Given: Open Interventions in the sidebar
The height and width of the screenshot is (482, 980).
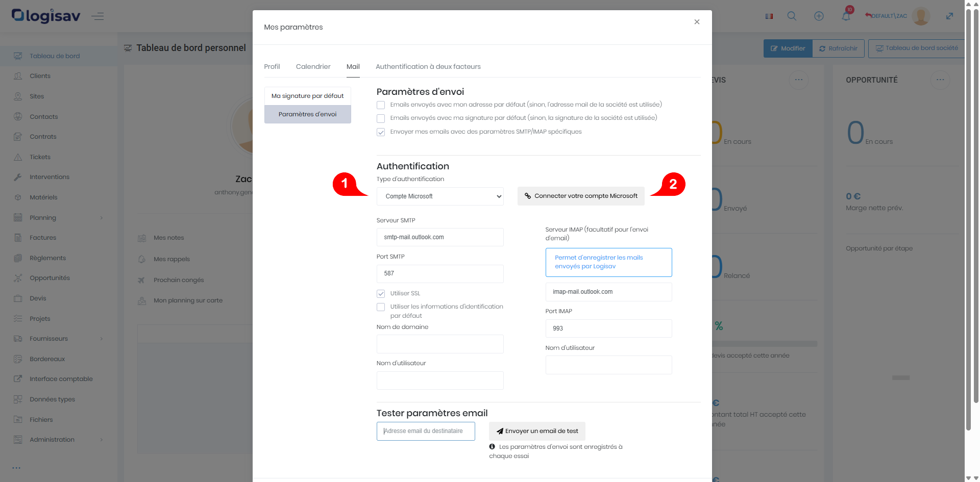Looking at the screenshot, I should [x=49, y=177].
